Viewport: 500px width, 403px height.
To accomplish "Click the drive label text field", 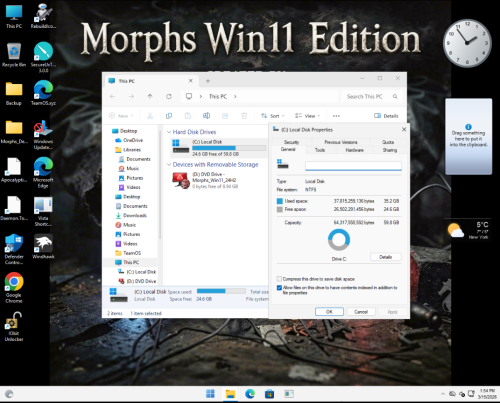I will click(353, 166).
